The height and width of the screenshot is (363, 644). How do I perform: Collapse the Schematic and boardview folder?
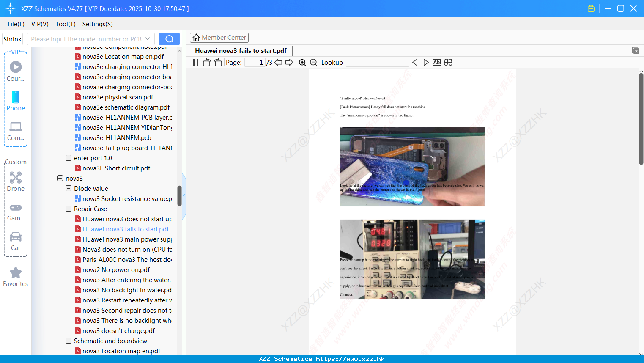(x=69, y=341)
